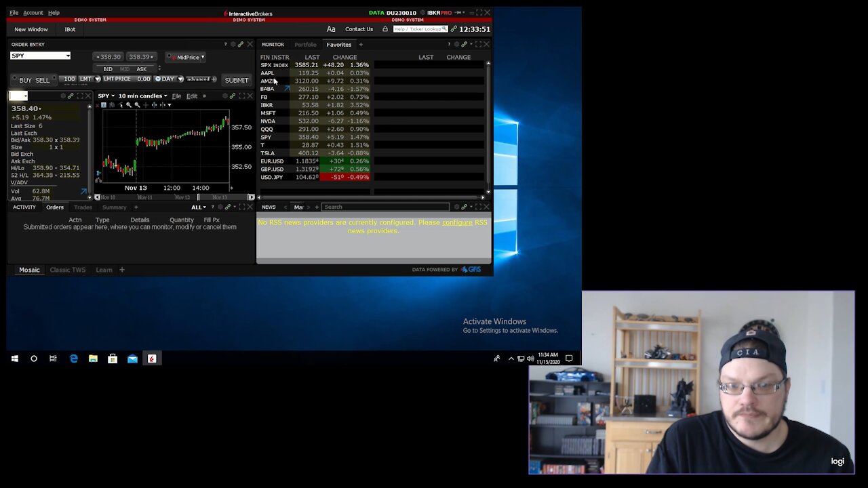868x488 pixels.
Task: Click the Help / Ticker Lookup field
Action: (x=420, y=29)
